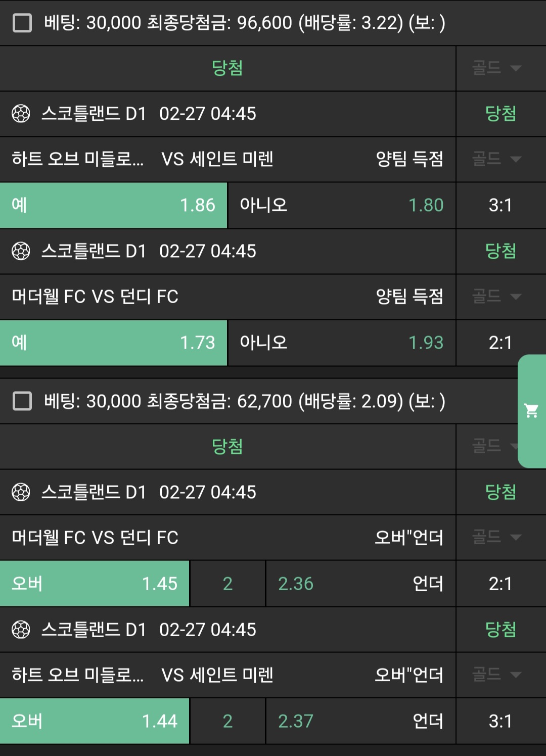This screenshot has height=756, width=546.
Task: Select the 예 option with odds 1.73
Action: 113,343
